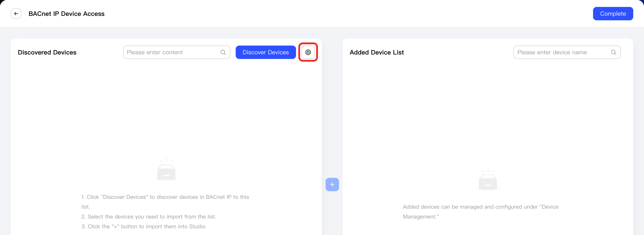Click instruction step 3 about the "+" button

click(144, 227)
